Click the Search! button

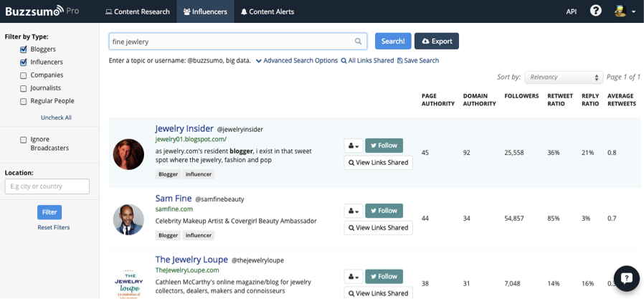coord(393,41)
